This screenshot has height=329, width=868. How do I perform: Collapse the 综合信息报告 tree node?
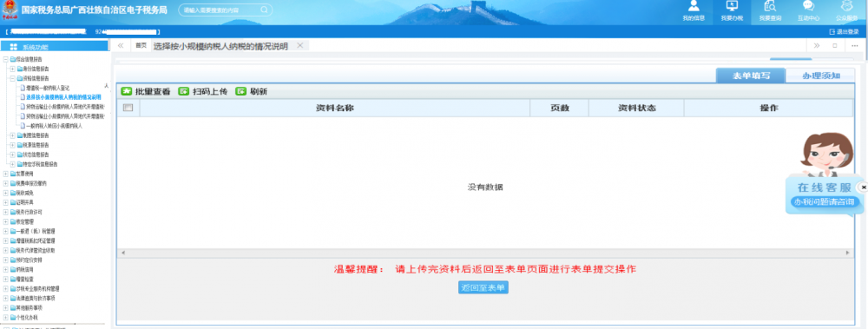click(x=6, y=59)
